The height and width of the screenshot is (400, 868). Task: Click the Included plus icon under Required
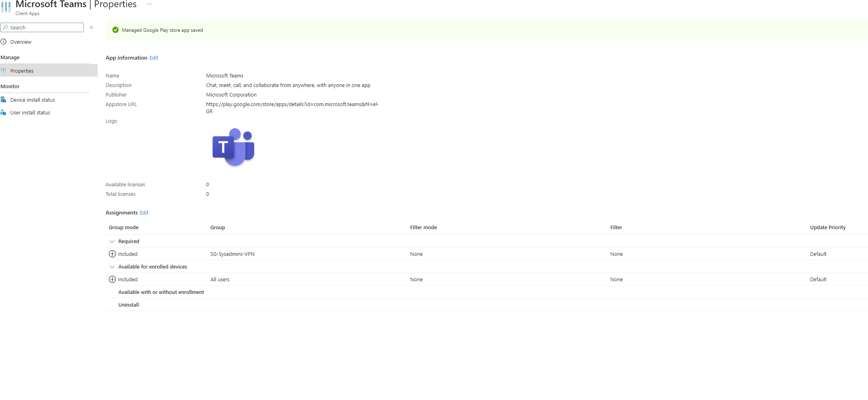tap(112, 253)
